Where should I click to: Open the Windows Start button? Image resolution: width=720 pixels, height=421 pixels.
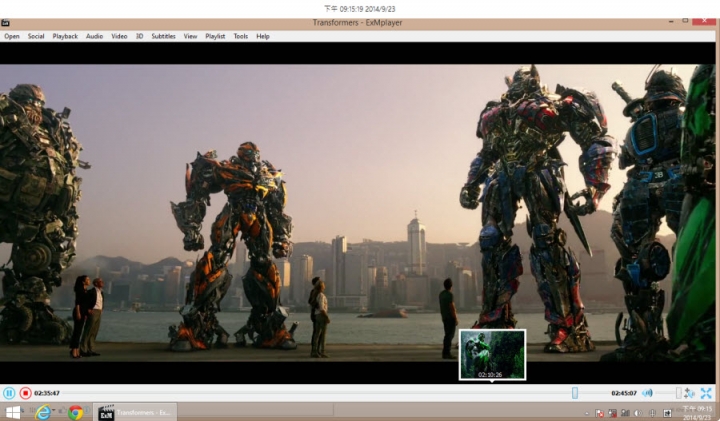[x=12, y=412]
